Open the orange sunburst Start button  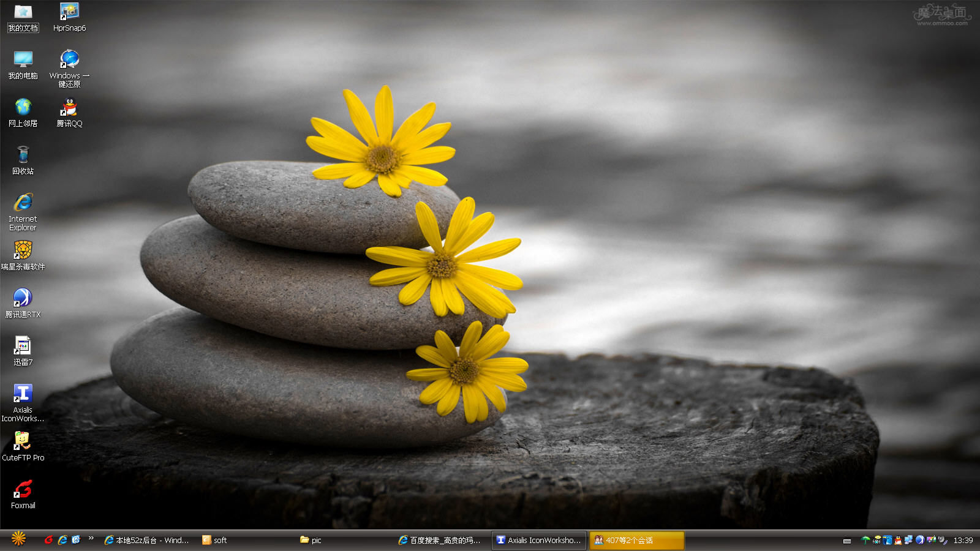[18, 539]
